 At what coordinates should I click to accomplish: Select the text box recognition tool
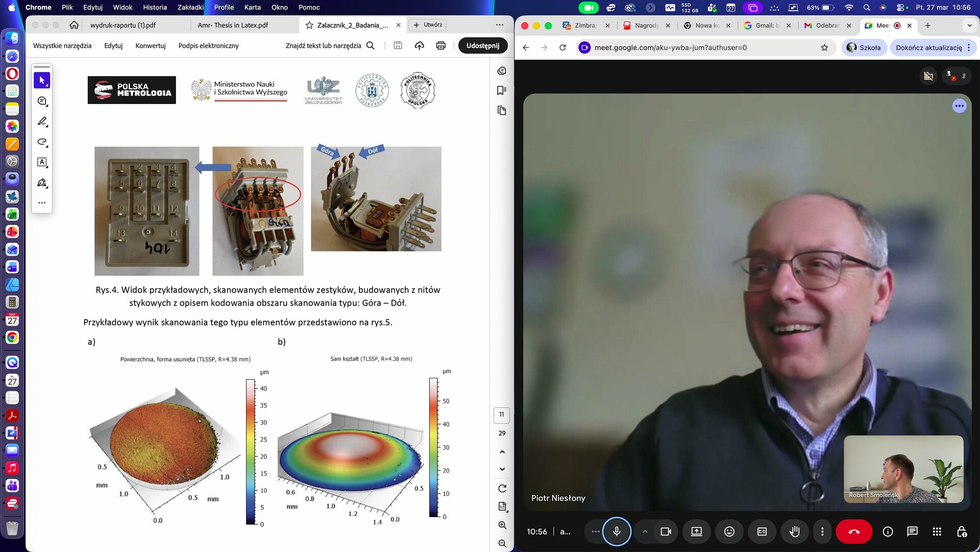click(42, 162)
